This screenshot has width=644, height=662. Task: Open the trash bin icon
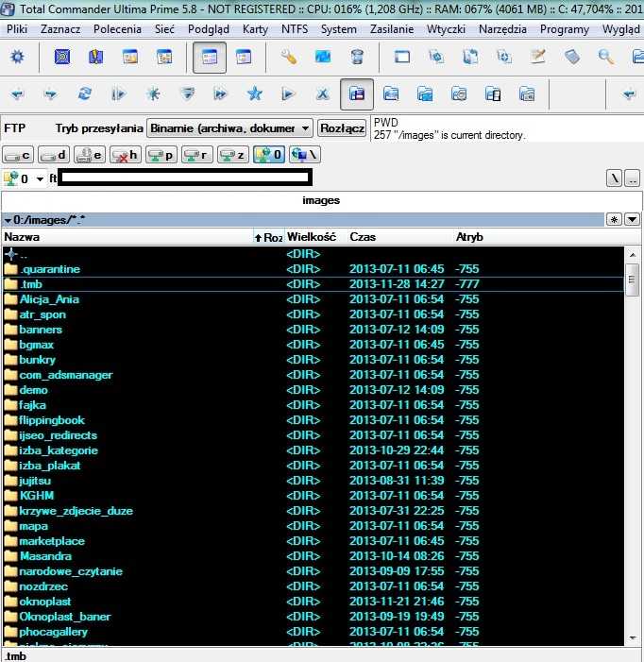(x=357, y=57)
